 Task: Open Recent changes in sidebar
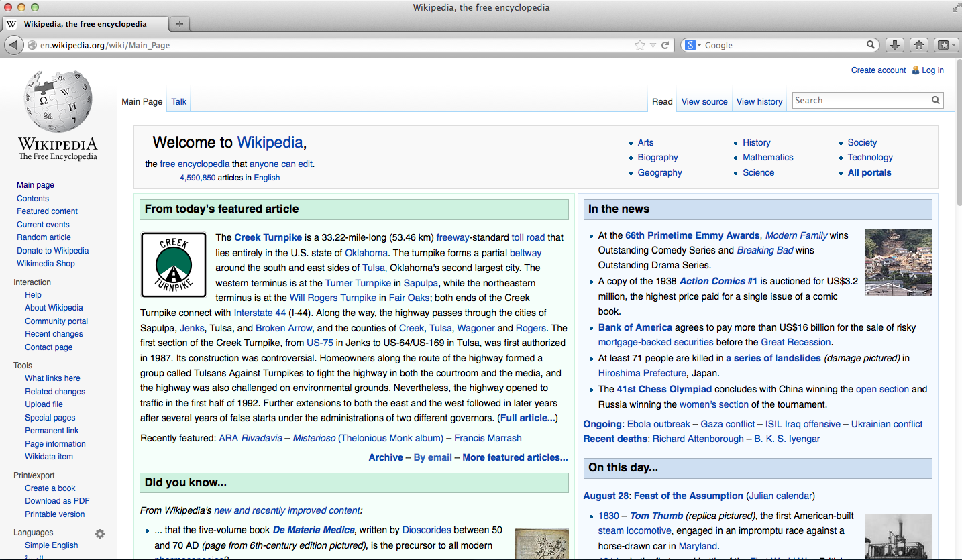click(x=54, y=334)
